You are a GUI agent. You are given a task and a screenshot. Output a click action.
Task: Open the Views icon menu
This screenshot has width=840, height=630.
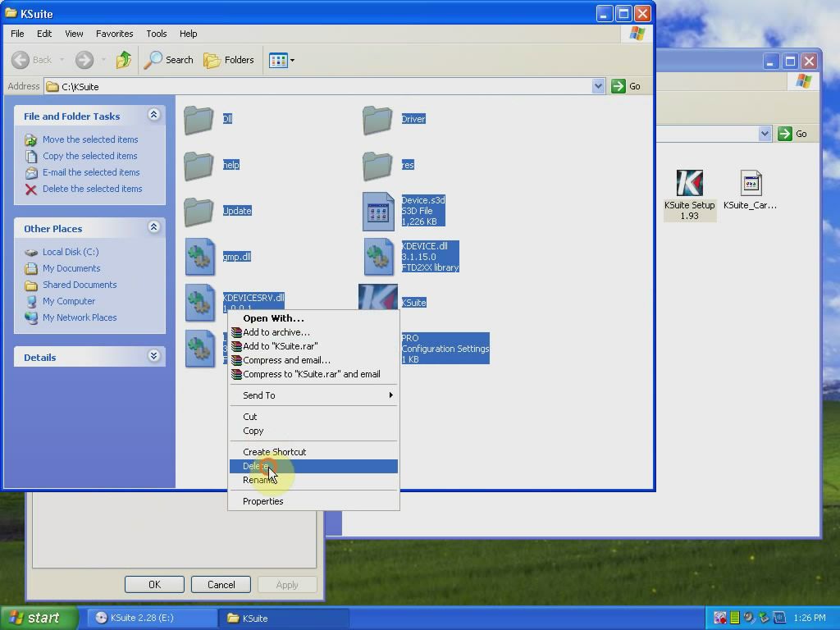282,60
